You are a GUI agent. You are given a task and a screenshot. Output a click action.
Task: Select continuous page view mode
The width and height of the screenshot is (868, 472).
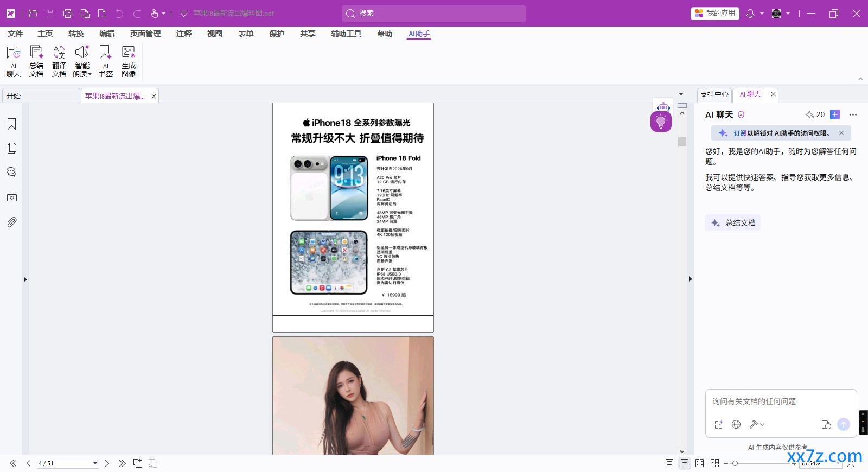685,463
